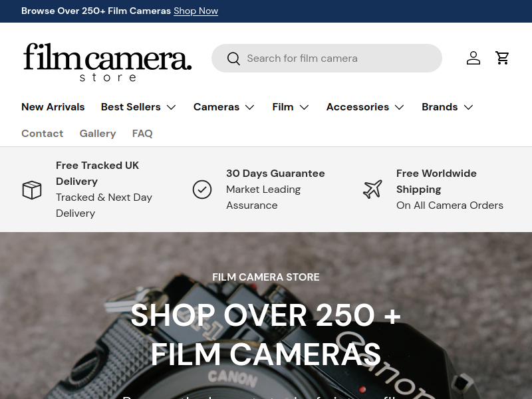Open the Contact page link

tap(43, 134)
